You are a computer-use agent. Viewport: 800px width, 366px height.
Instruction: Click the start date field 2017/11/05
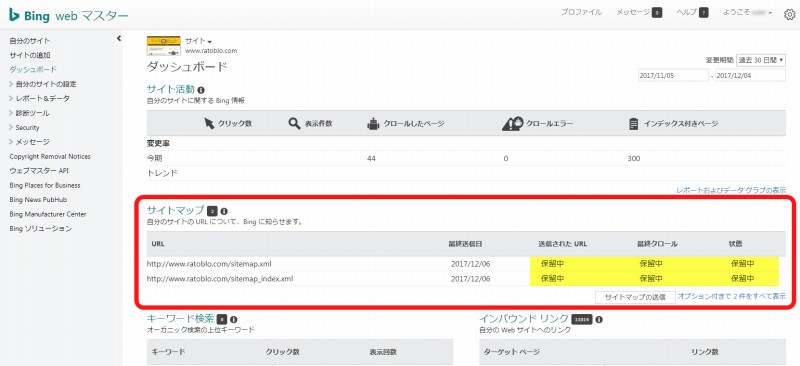pos(673,75)
